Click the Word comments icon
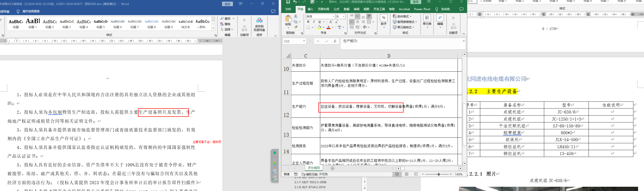The height and width of the screenshot is (191, 644). tap(273, 11)
